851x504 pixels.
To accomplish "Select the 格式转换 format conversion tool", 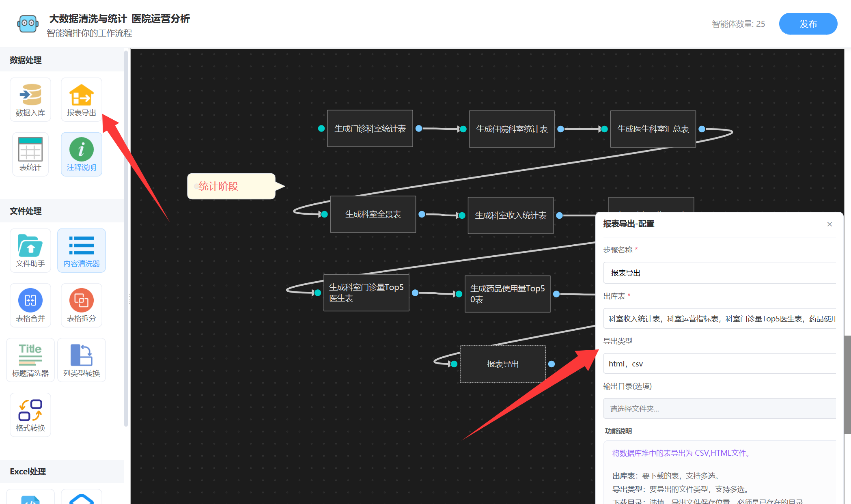I will click(30, 415).
